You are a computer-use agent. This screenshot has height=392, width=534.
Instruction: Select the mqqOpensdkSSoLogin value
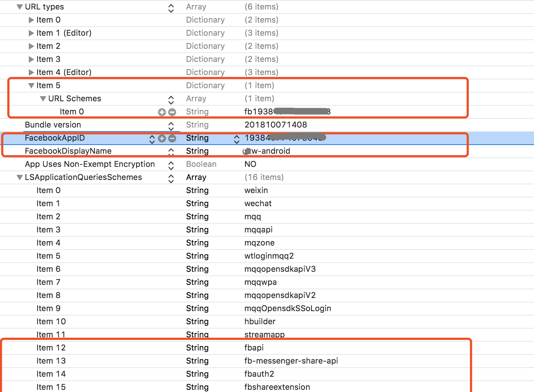(x=288, y=309)
